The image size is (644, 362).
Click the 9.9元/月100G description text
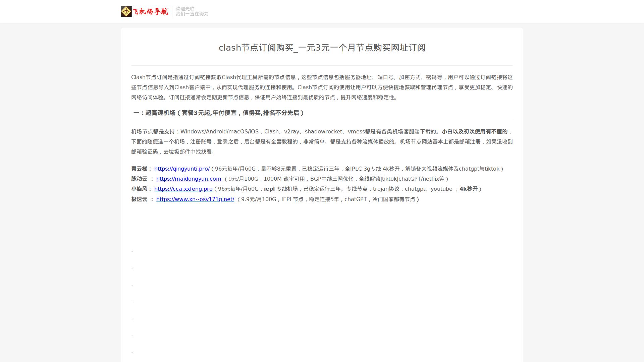pos(328,199)
